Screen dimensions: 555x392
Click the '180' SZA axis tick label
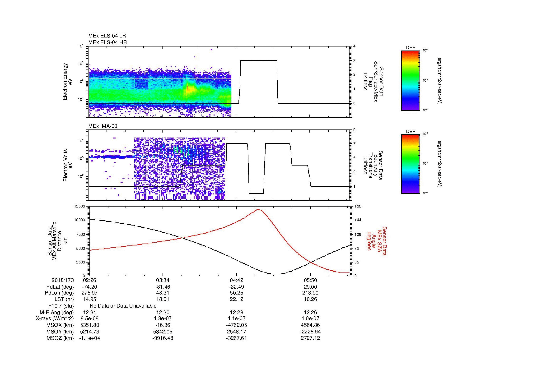[358, 206]
